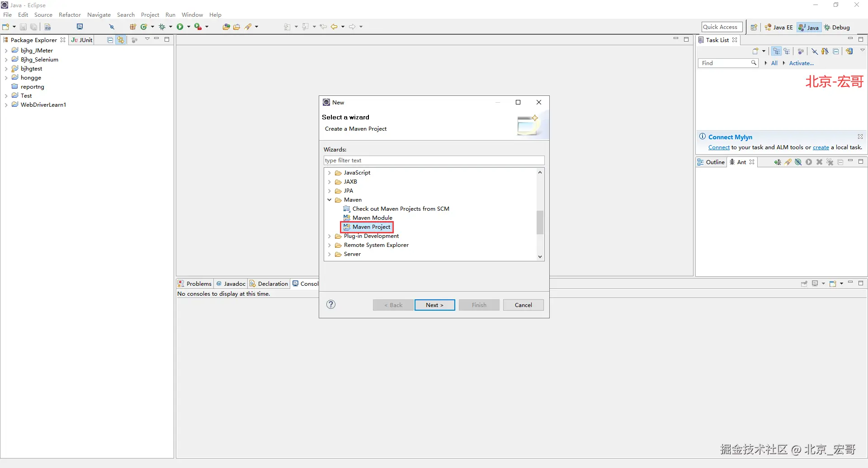Click the Save All toolbar icon
The height and width of the screenshot is (468, 868).
(33, 27)
